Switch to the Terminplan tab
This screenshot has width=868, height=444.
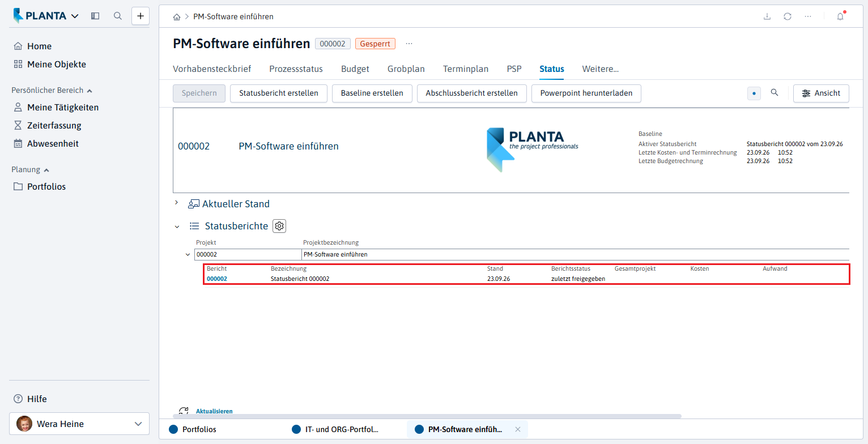pos(466,69)
